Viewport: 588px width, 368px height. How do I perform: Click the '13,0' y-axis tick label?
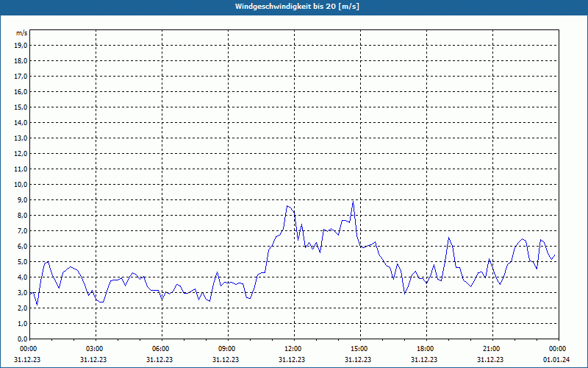(21, 138)
